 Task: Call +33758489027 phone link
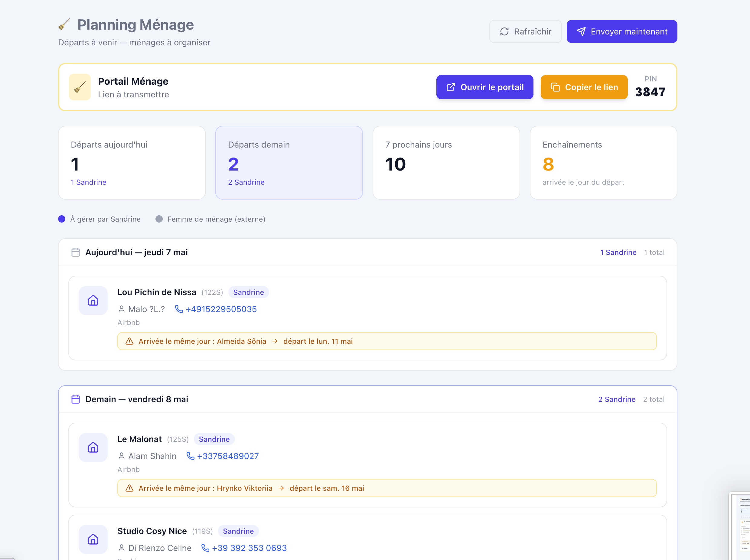(x=227, y=456)
